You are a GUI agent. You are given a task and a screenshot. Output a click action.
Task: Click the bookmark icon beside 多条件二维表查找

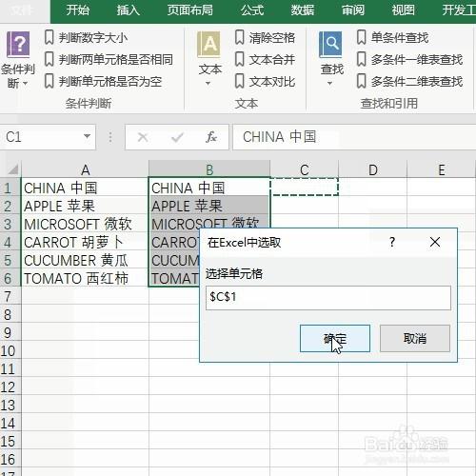point(361,81)
